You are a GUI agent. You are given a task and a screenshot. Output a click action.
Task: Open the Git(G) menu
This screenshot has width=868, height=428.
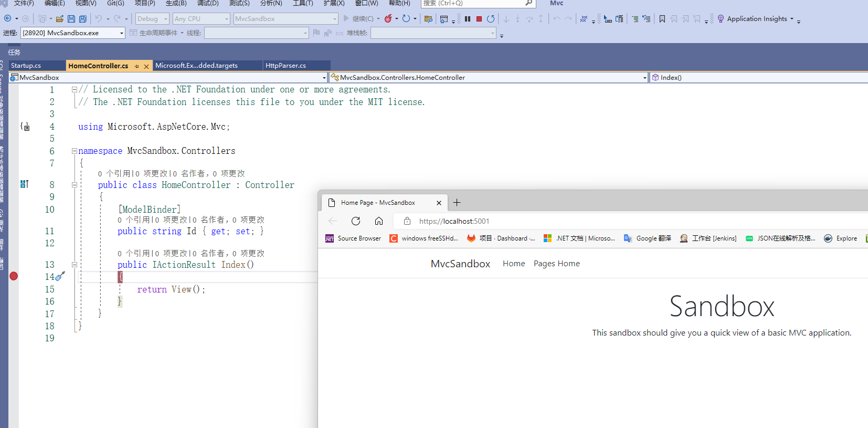[115, 3]
